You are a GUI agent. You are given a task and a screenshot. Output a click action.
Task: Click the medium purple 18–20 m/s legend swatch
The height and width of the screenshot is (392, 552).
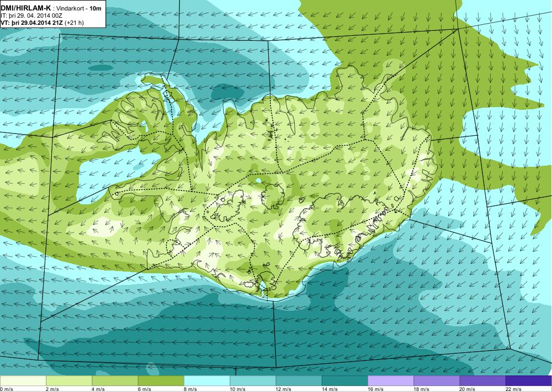[x=437, y=381]
